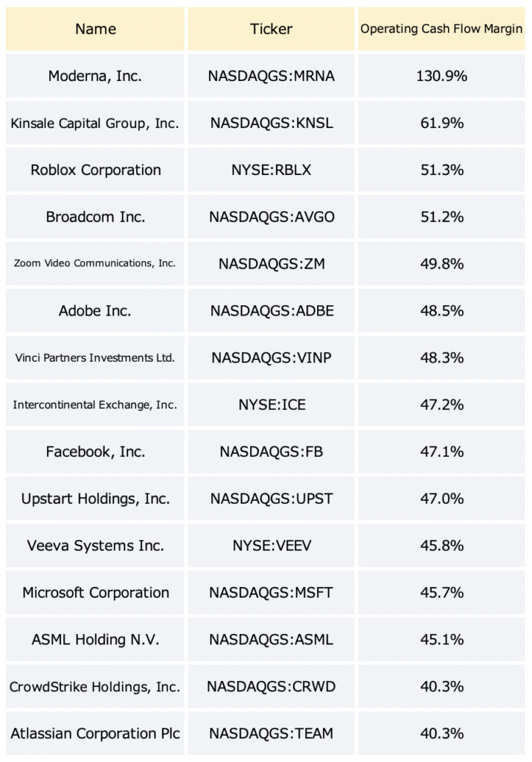Select the Atlassian Corporation Plc cell
This screenshot has width=532, height=762.
(95, 733)
